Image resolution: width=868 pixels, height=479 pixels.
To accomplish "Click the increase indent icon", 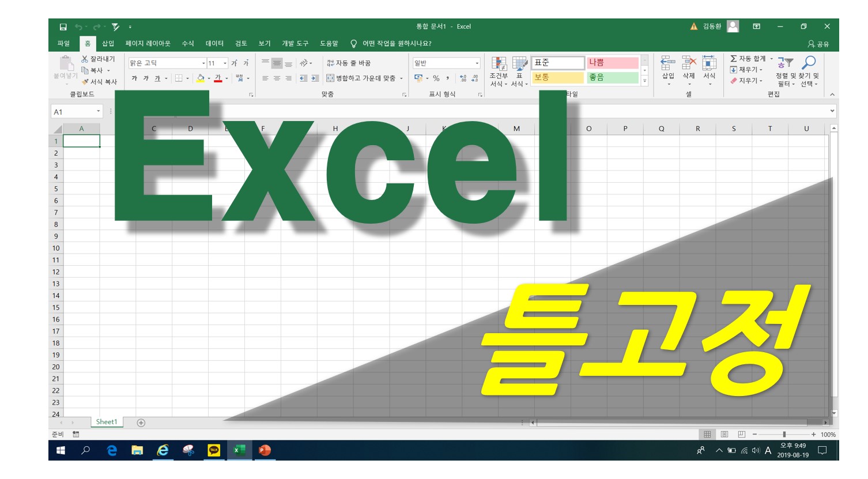I will (315, 78).
